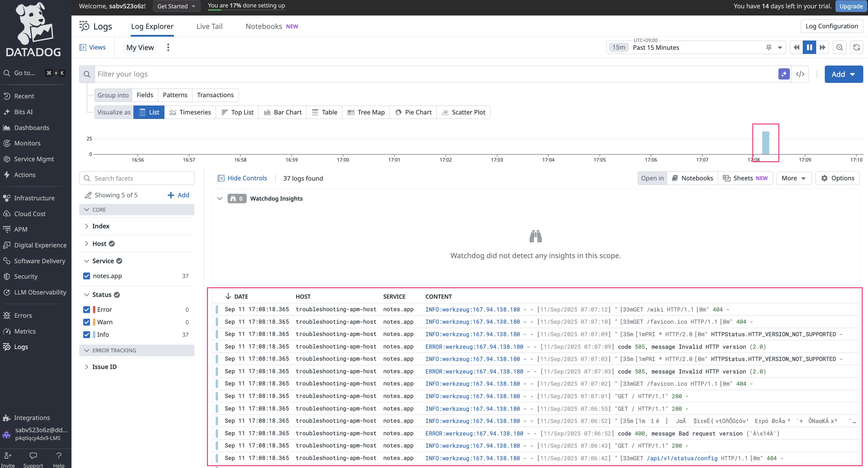Open the Bits AI sidebar item
Viewport: 868px width, 468px height.
pyautogui.click(x=23, y=112)
